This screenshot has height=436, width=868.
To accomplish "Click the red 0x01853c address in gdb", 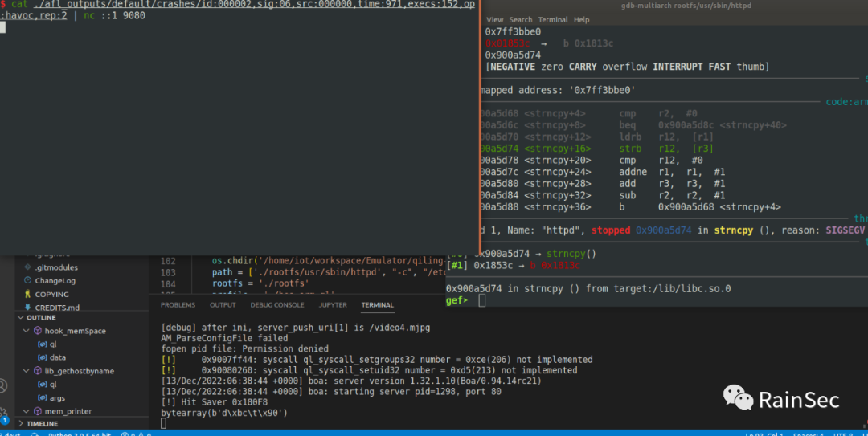I will click(507, 43).
